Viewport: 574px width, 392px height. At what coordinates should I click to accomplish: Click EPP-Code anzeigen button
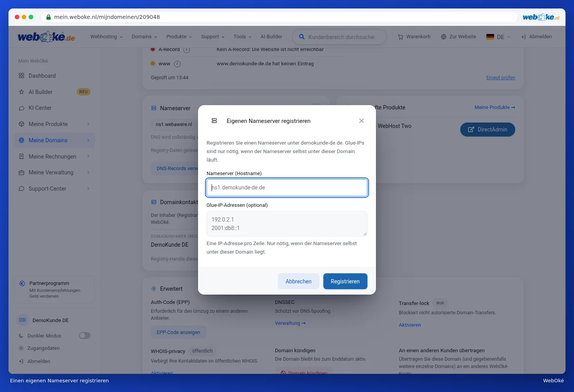coord(178,332)
